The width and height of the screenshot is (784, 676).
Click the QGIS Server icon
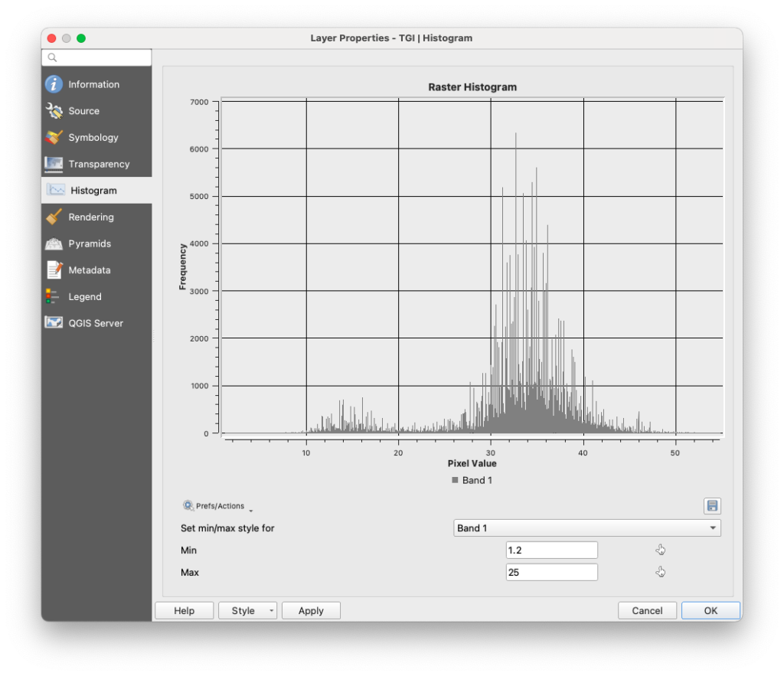[54, 323]
